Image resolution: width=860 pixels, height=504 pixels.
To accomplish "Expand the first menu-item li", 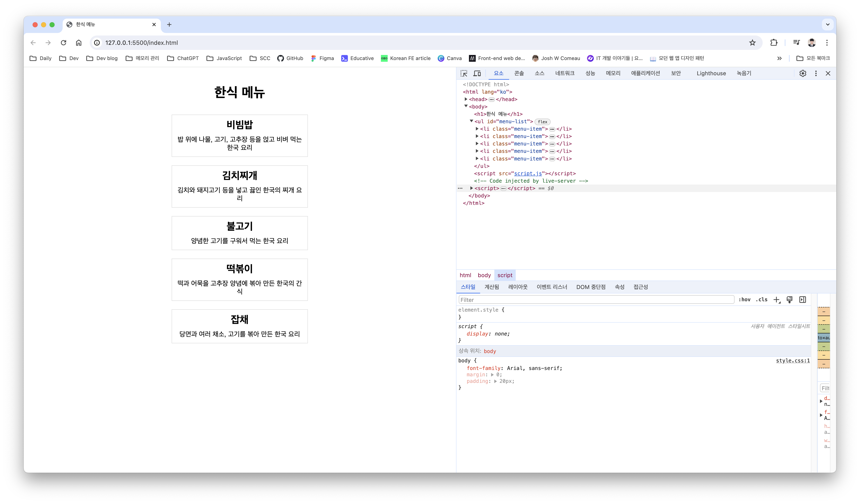I will pos(477,129).
